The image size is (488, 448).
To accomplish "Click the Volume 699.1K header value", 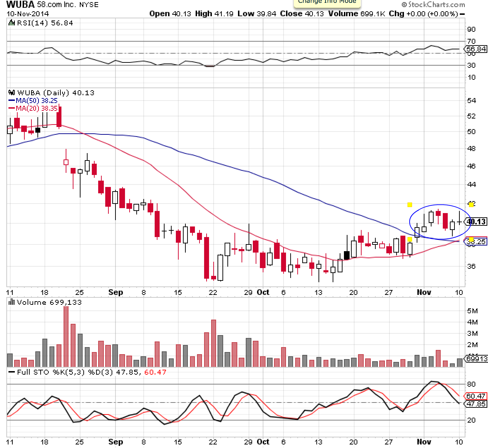I will pos(357,14).
